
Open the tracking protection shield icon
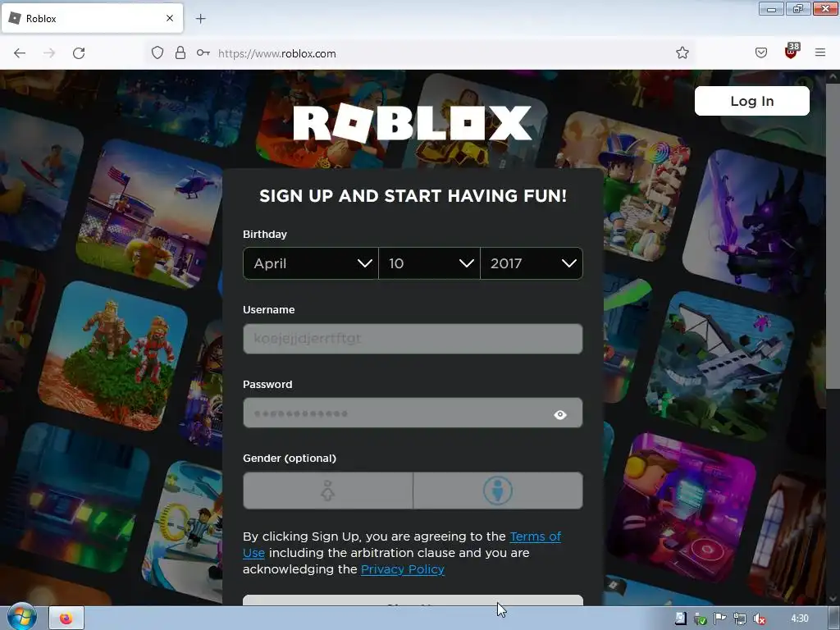157,53
